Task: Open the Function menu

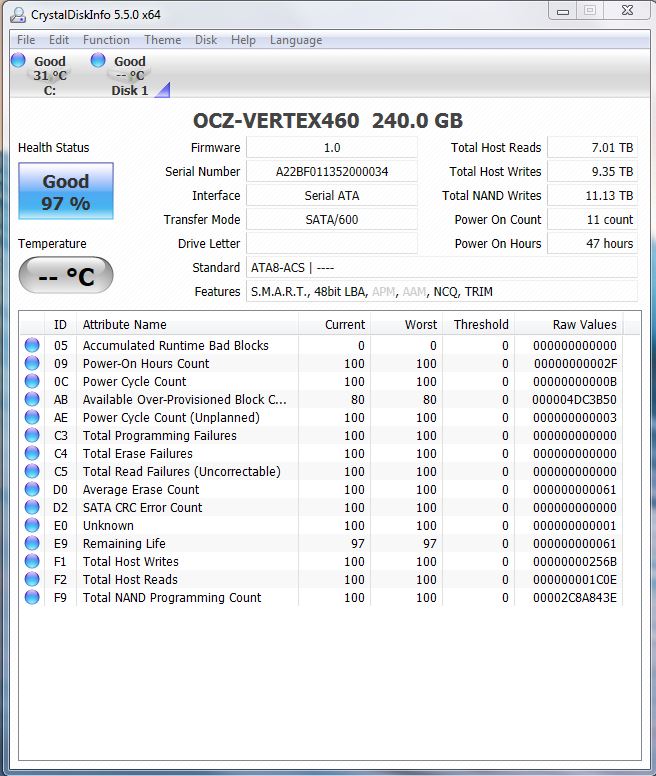Action: [106, 40]
